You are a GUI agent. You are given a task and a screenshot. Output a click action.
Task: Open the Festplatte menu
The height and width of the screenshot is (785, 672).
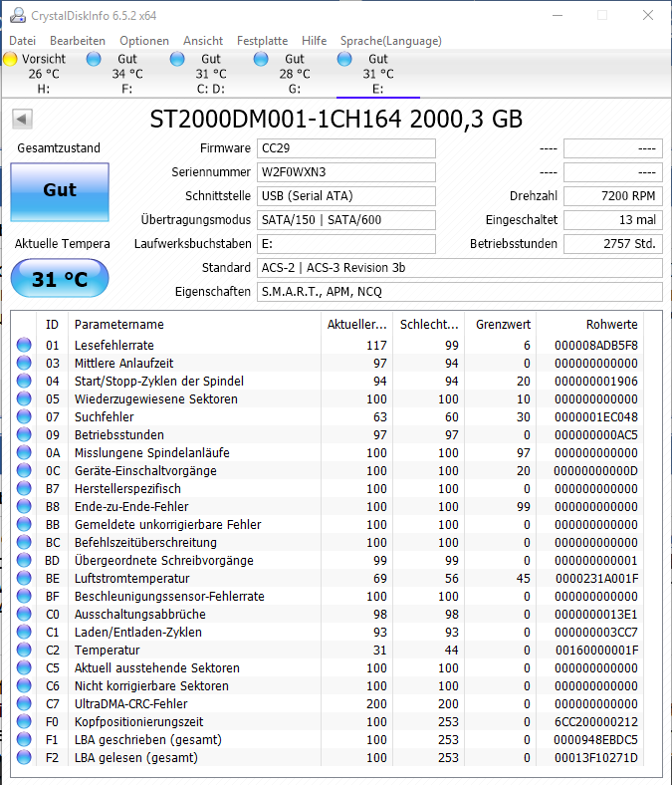click(x=262, y=41)
